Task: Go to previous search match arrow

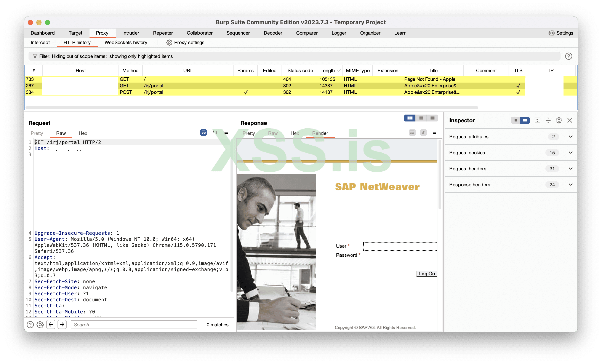Action: click(x=51, y=324)
